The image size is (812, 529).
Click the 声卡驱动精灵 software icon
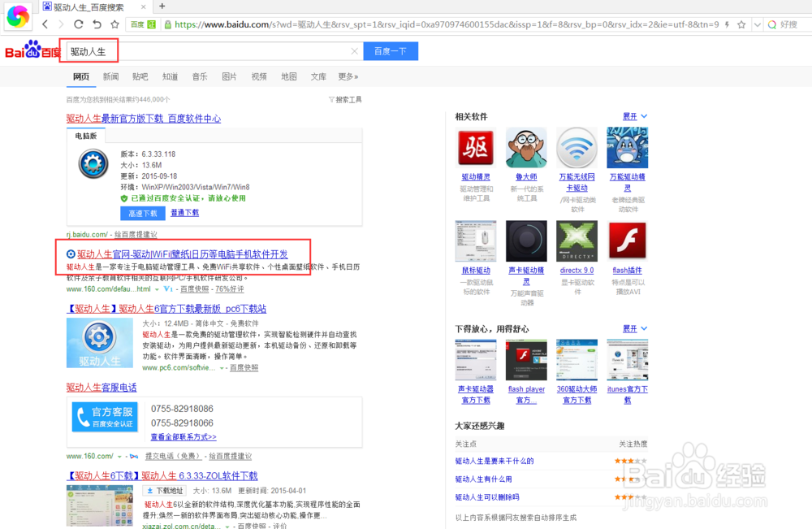(x=526, y=241)
